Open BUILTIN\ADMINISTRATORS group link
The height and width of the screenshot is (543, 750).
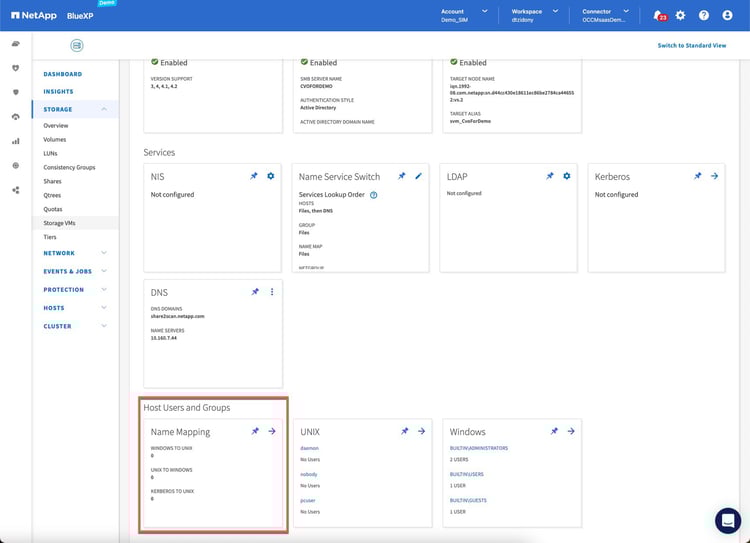(x=479, y=449)
